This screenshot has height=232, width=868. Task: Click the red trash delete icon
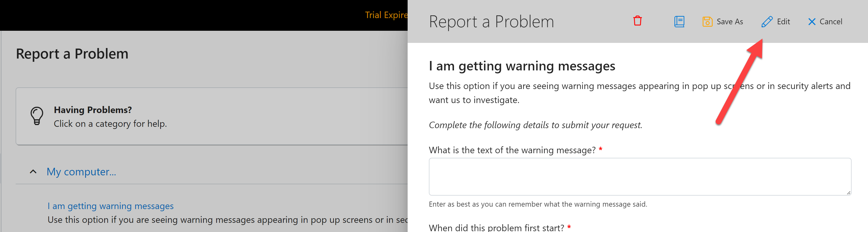pyautogui.click(x=637, y=21)
